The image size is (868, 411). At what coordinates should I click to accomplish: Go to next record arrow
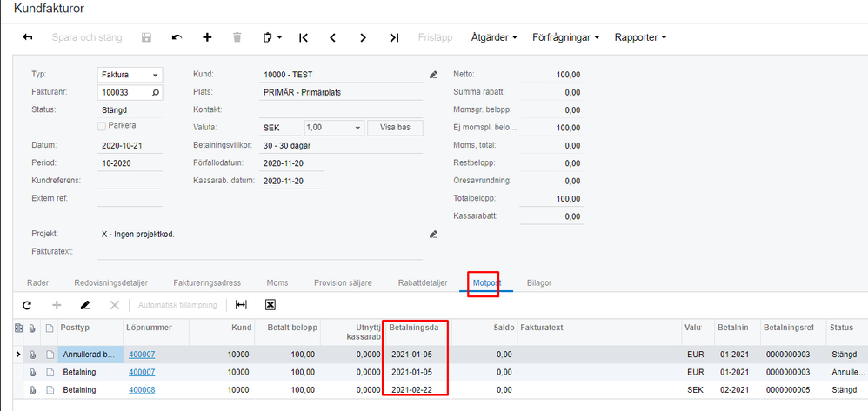pyautogui.click(x=363, y=37)
